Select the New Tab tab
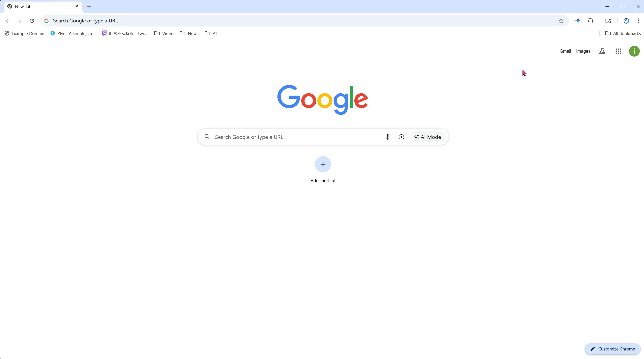 pos(43,7)
